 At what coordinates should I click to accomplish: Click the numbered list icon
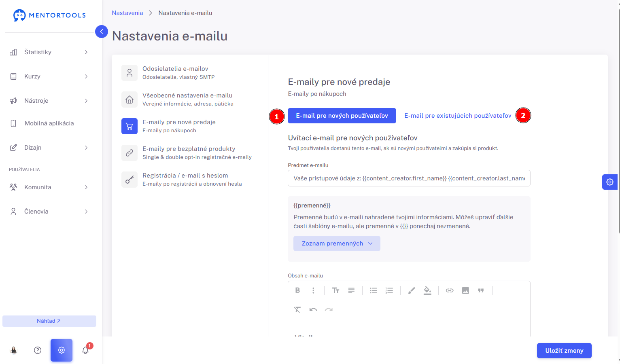[389, 290]
